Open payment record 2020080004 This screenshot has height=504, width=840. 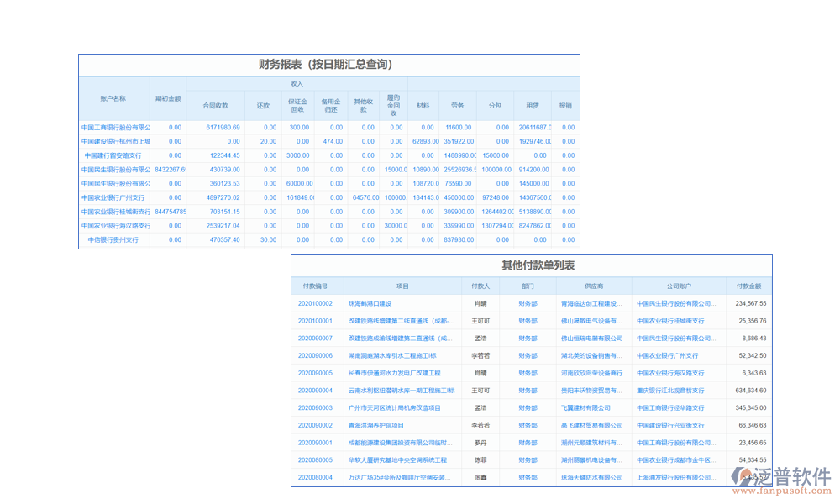tap(315, 477)
